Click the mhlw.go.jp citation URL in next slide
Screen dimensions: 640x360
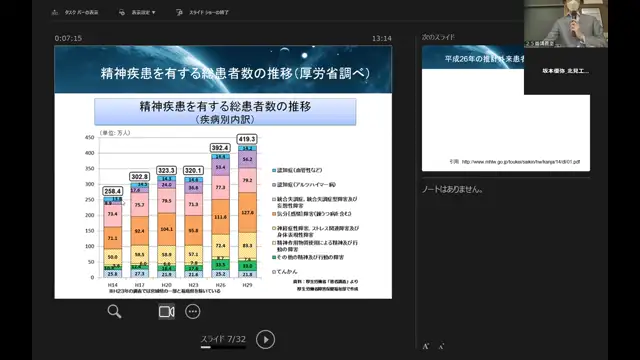click(x=520, y=162)
